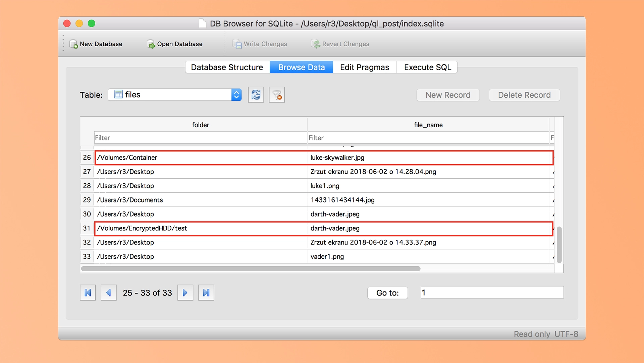Clear all filters with the funnel icon
The width and height of the screenshot is (644, 363).
tap(277, 95)
